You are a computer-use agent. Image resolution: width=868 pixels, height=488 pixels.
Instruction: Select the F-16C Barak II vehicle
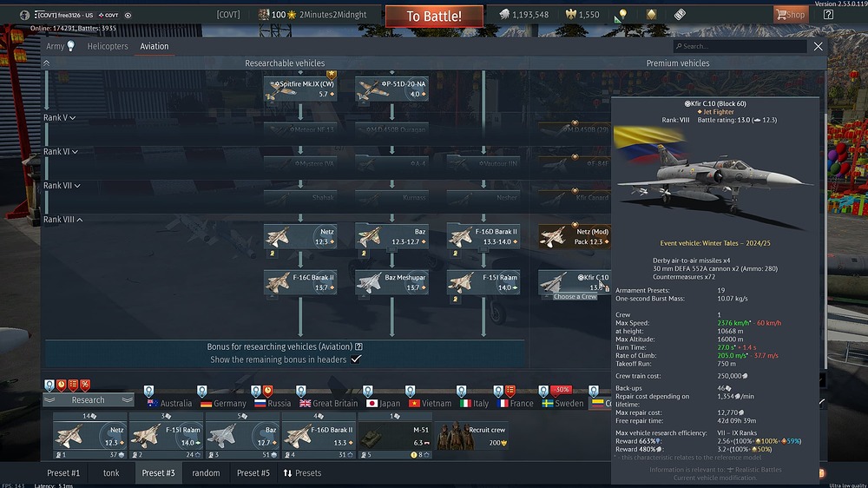pos(299,282)
